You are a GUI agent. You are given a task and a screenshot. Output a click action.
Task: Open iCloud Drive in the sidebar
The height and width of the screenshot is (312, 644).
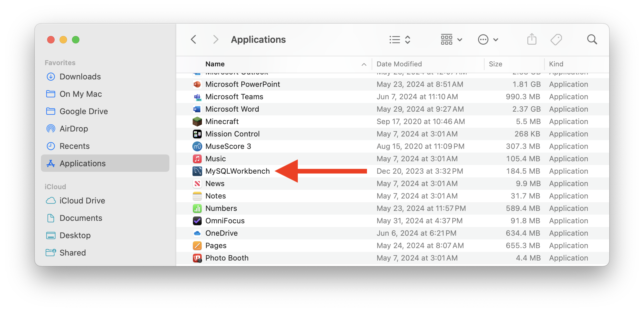(105, 201)
